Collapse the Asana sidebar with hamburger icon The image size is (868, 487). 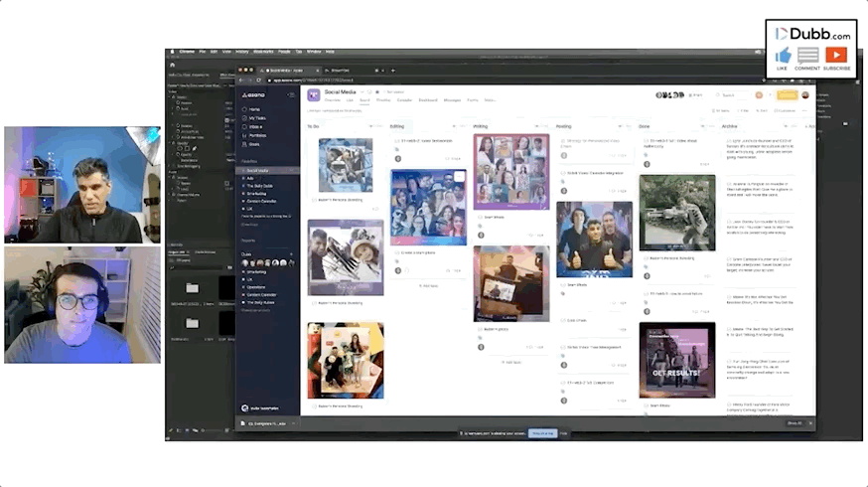[291, 94]
